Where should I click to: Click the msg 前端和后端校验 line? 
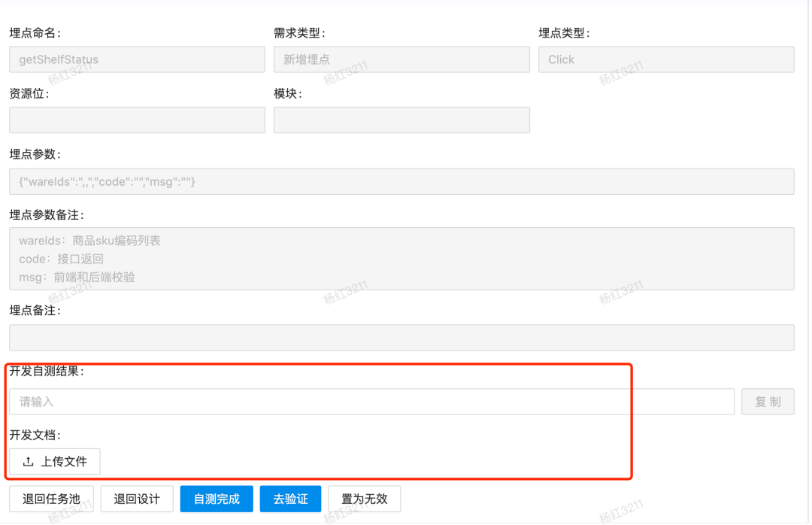tap(77, 278)
